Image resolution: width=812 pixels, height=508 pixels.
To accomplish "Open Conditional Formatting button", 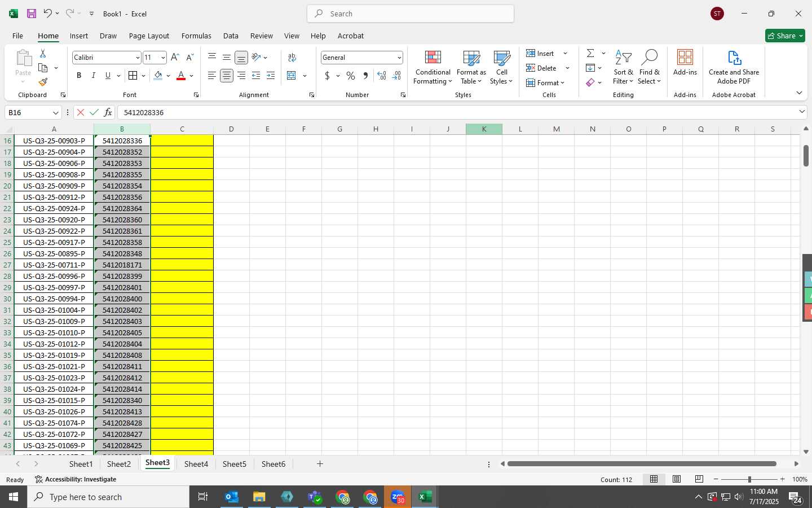I will [x=433, y=67].
